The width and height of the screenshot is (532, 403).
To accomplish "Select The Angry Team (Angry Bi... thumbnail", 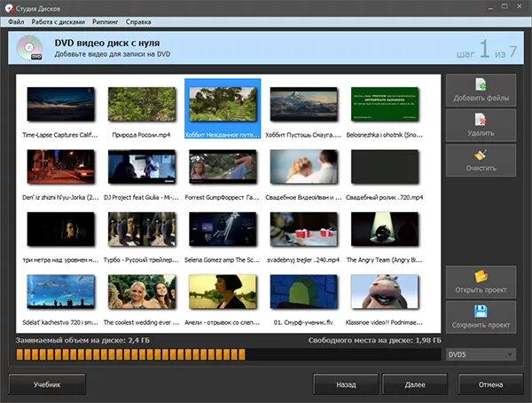I will coord(385,229).
